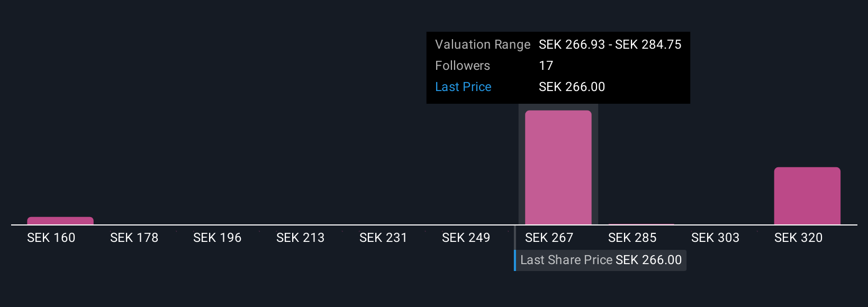
Task: Click the SEK 267 axis label
Action: point(549,238)
